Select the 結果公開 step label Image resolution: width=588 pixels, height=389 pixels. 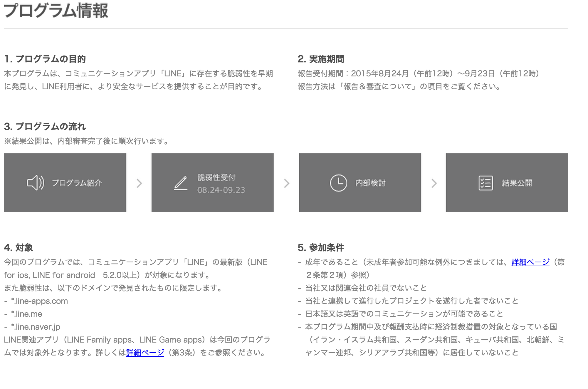pyautogui.click(x=517, y=183)
